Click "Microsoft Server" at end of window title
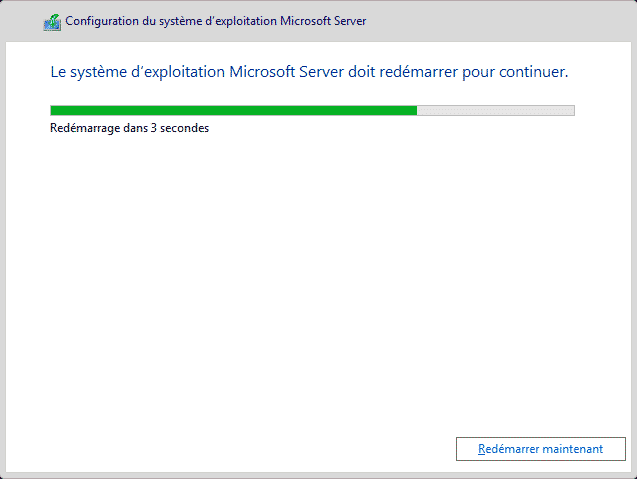The image size is (637, 479). tap(337, 21)
